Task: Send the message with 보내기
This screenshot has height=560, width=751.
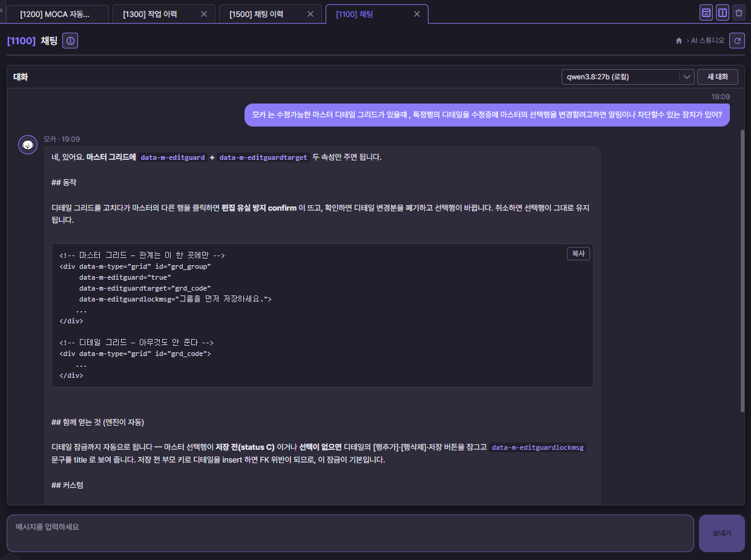Action: pyautogui.click(x=721, y=533)
